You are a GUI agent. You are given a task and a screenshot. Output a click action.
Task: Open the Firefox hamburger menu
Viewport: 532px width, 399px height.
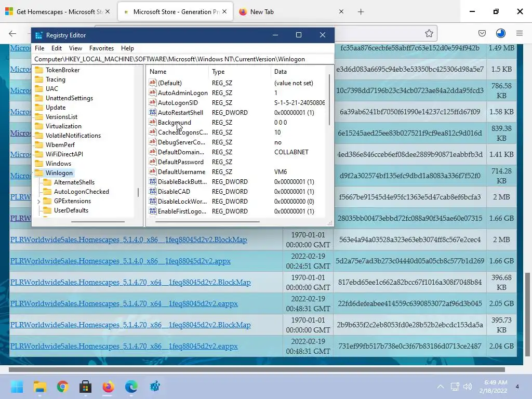point(519,33)
